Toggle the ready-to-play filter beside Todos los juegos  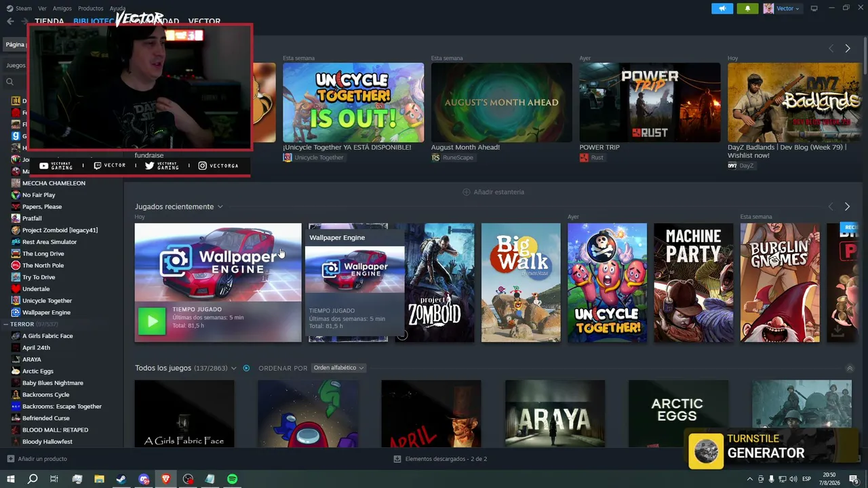click(x=246, y=368)
